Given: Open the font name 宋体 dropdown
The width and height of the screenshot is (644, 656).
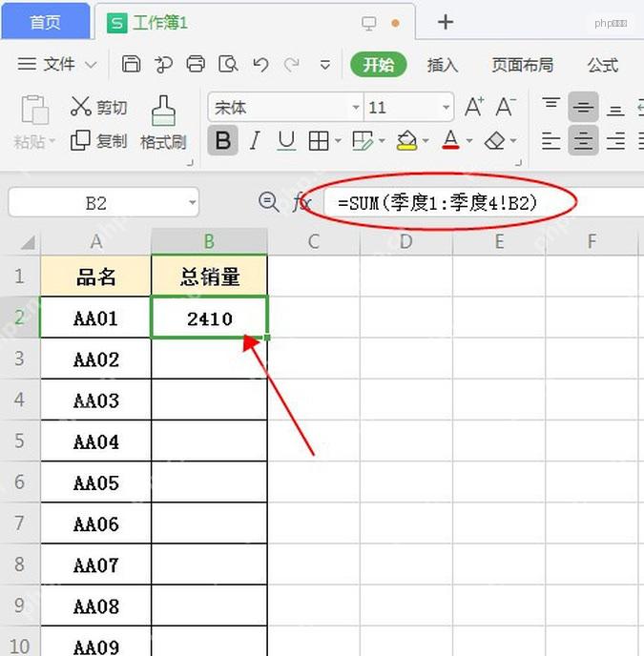Looking at the screenshot, I should point(356,108).
